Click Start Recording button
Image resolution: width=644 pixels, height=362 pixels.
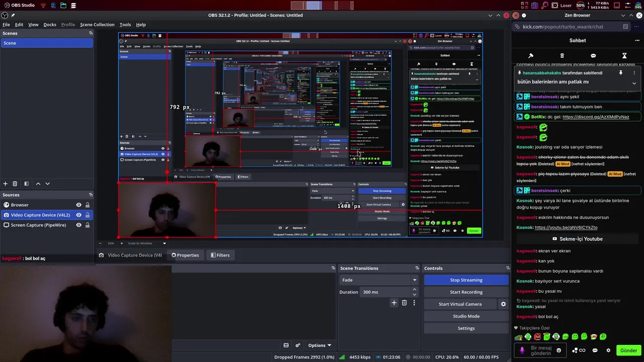pyautogui.click(x=466, y=292)
